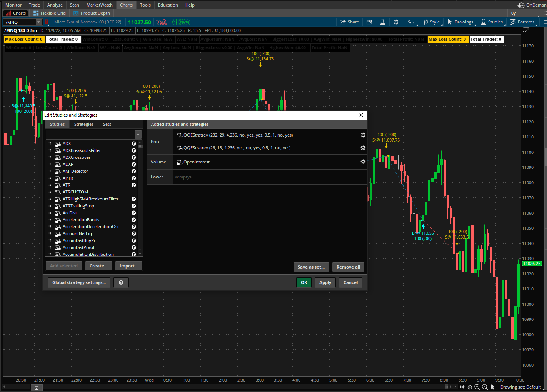
Task: Open the Analyze main tab
Action: pos(55,5)
